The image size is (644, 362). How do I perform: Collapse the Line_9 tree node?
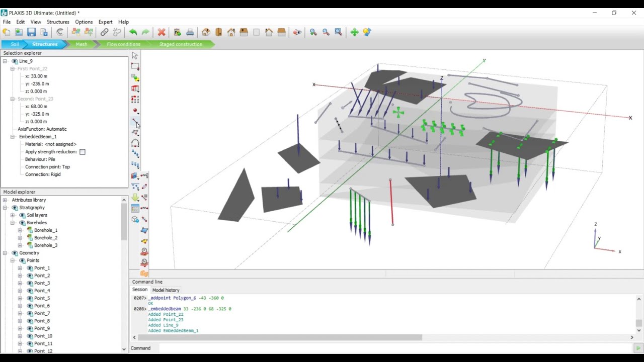tap(5, 61)
